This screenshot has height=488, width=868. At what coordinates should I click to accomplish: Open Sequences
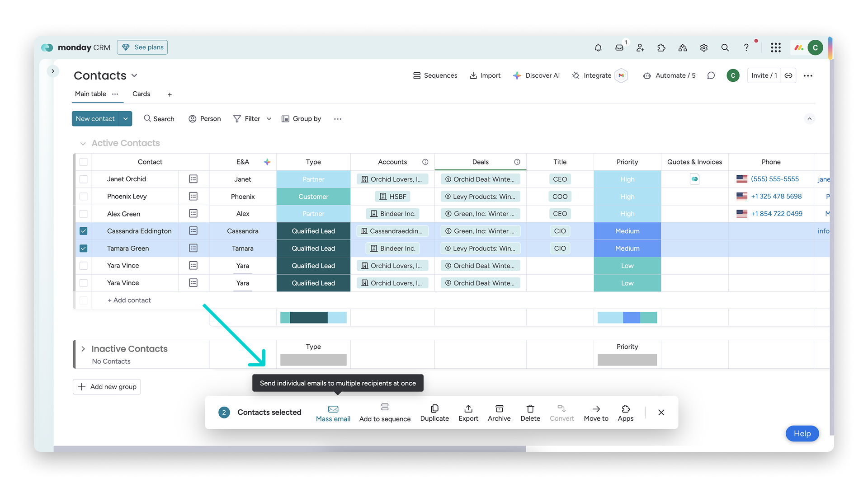(x=435, y=75)
